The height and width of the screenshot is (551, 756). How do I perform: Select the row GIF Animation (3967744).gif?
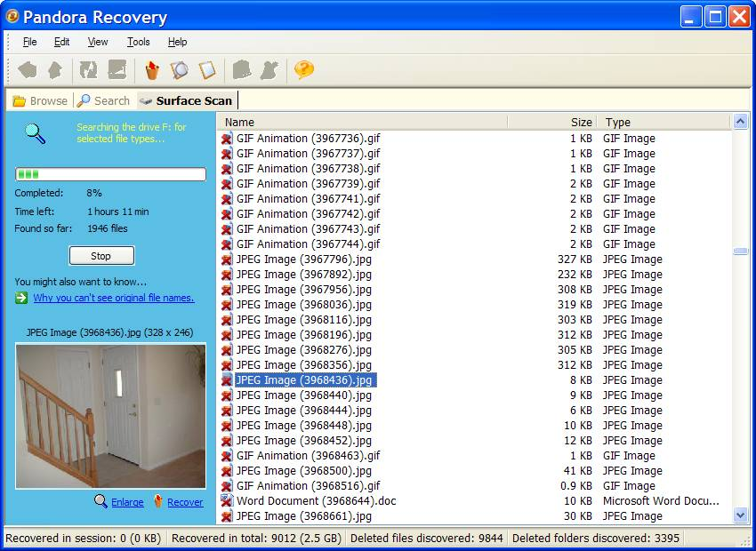(x=475, y=244)
